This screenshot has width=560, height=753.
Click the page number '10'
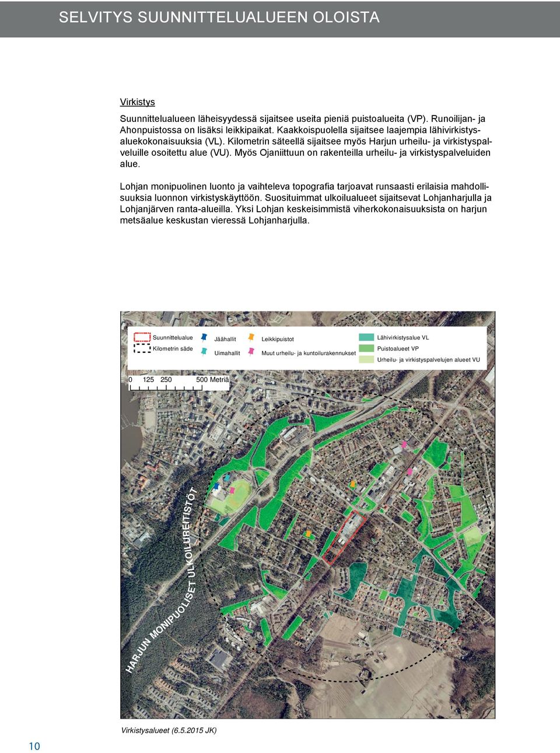click(x=34, y=746)
